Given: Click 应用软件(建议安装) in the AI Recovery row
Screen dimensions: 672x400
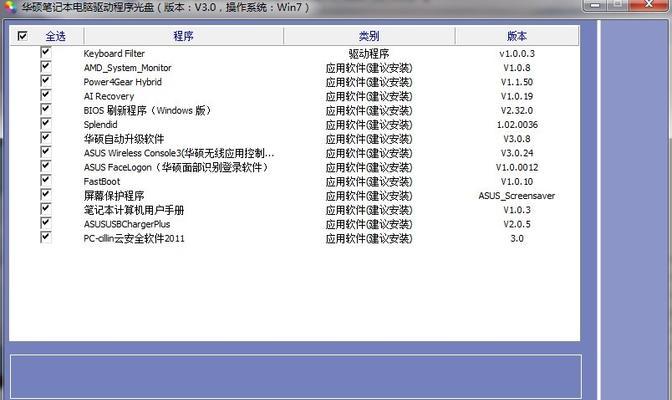Looking at the screenshot, I should click(369, 96).
